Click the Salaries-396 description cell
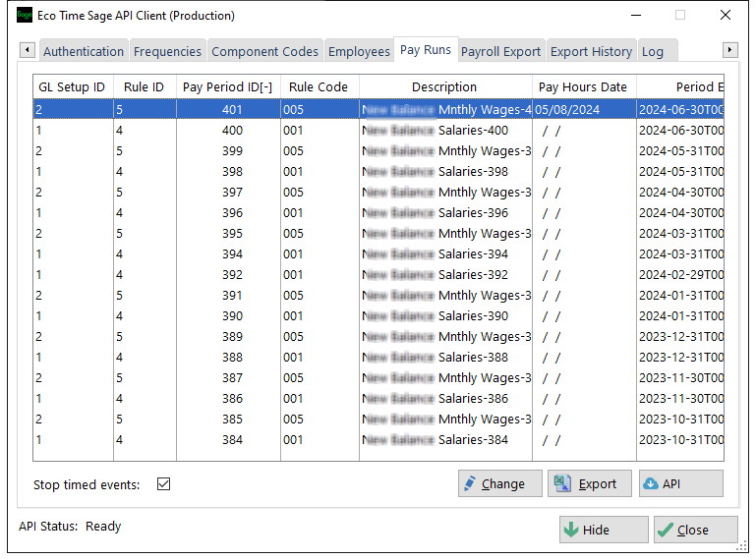The height and width of the screenshot is (560, 756). [x=445, y=212]
